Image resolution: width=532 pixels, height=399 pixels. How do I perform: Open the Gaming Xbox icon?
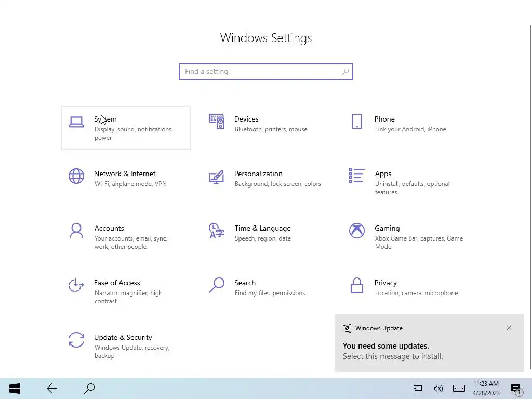point(356,231)
